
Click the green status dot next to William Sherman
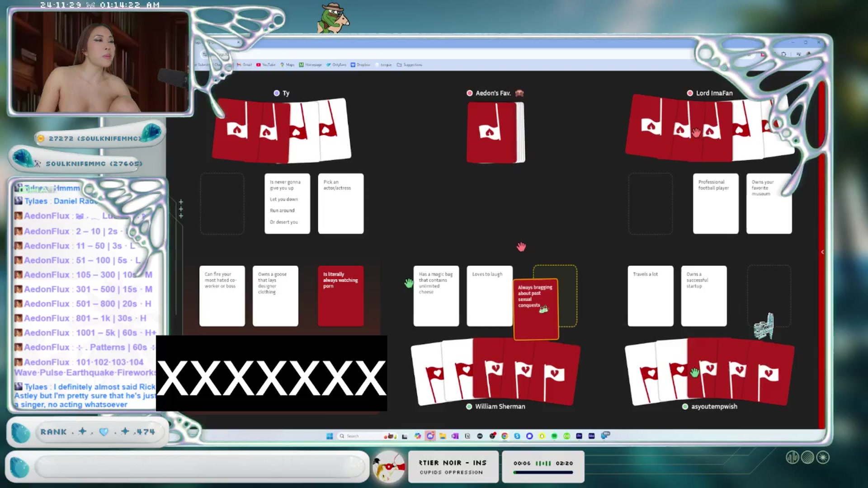(469, 406)
